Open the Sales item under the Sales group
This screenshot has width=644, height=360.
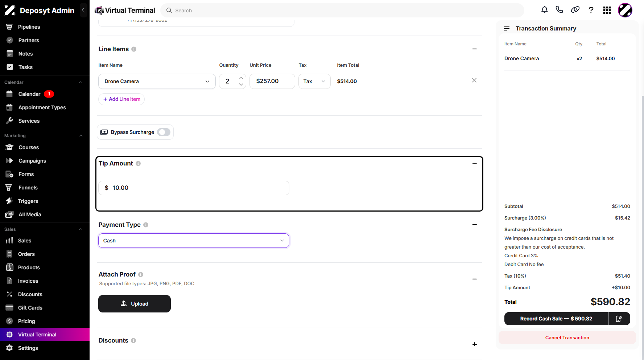(45, 241)
